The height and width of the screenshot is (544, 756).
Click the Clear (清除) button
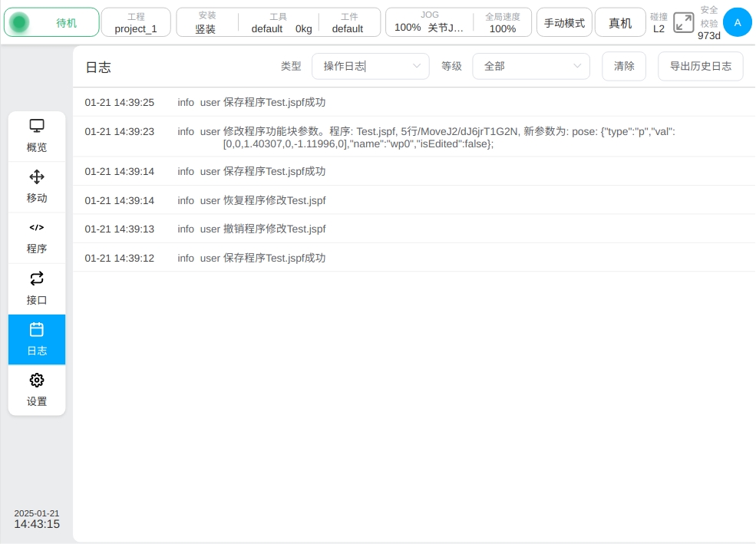[624, 67]
